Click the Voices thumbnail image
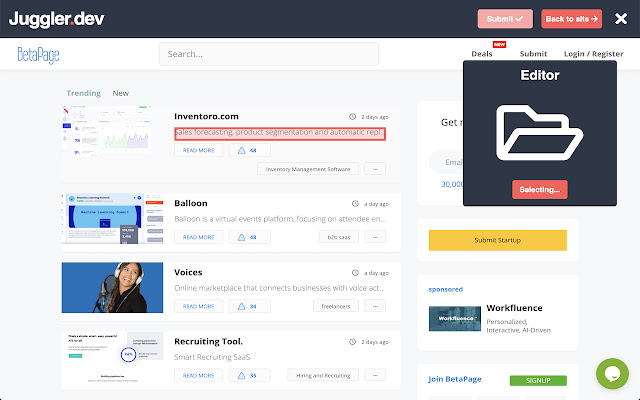 pos(112,287)
